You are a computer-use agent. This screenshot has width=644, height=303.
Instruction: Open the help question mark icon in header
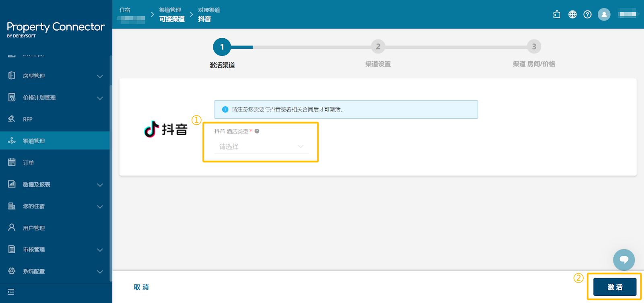pyautogui.click(x=588, y=14)
